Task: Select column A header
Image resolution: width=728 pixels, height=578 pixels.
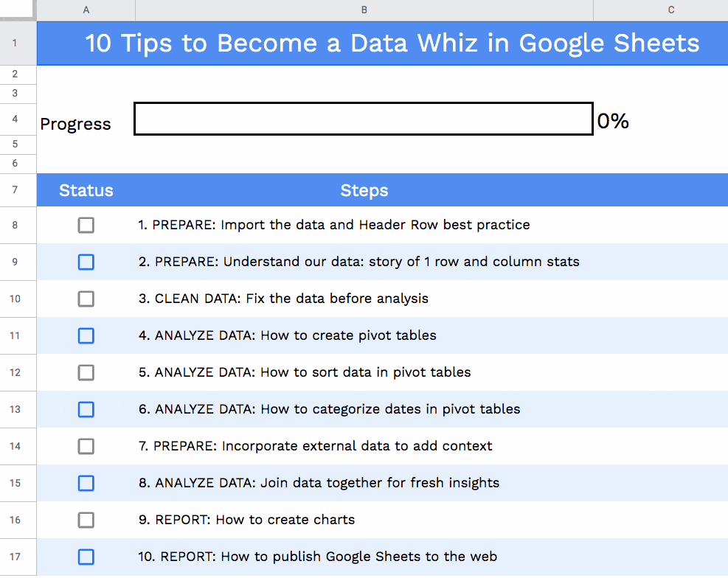Action: (x=86, y=10)
